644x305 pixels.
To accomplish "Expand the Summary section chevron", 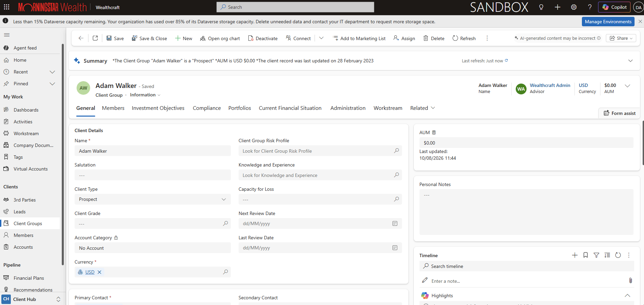I will pyautogui.click(x=630, y=61).
